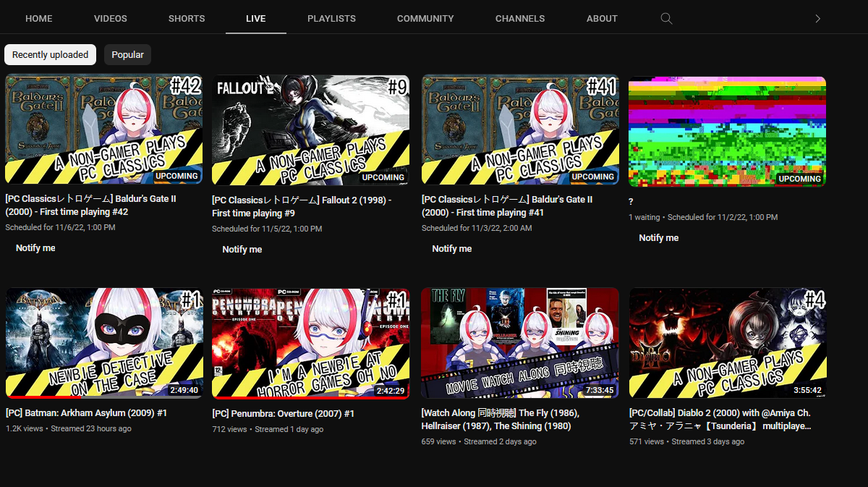Click 'Scheduled for 11/3/22, 2:00 AM' text

pyautogui.click(x=477, y=228)
